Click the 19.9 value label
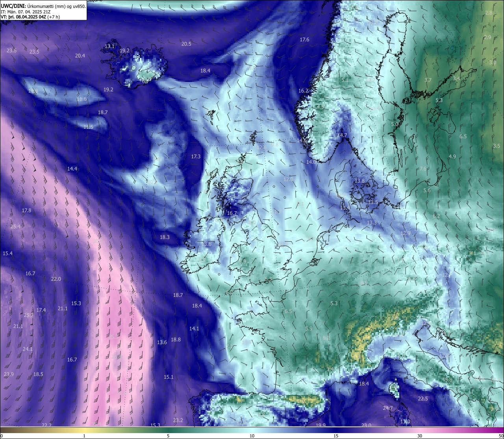The height and width of the screenshot is (439, 504). pyautogui.click(x=321, y=425)
